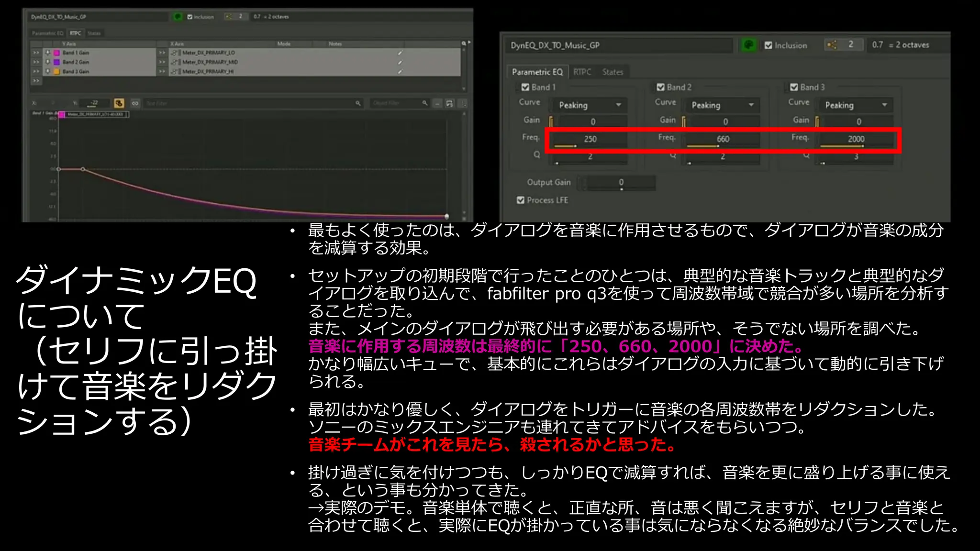980x551 pixels.
Task: Toggle the Inclusion checkbox in RTPC panel
Action: [x=190, y=17]
